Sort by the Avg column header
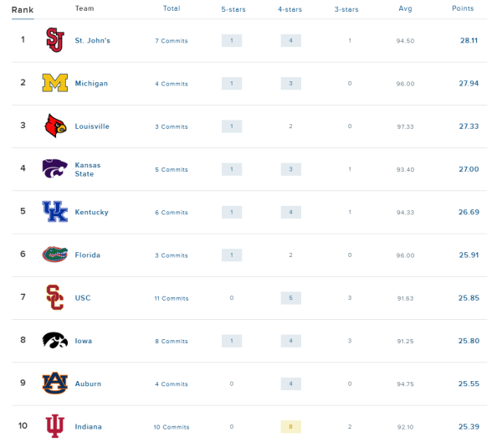This screenshot has width=502, height=448. (406, 8)
